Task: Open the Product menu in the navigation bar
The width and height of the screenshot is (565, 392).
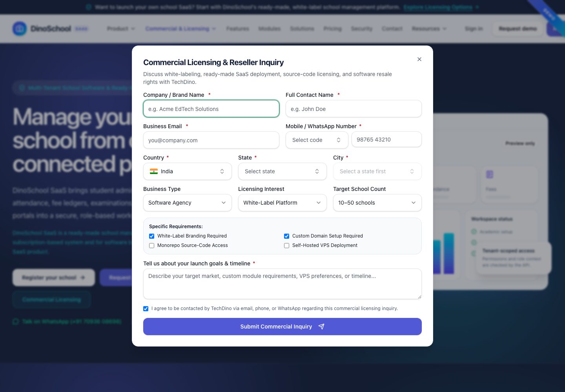Action: pyautogui.click(x=121, y=29)
